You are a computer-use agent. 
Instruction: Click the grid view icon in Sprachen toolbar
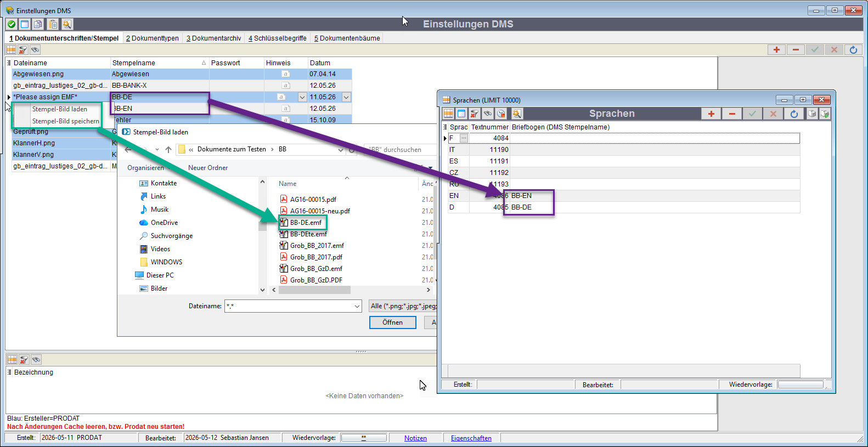click(448, 114)
